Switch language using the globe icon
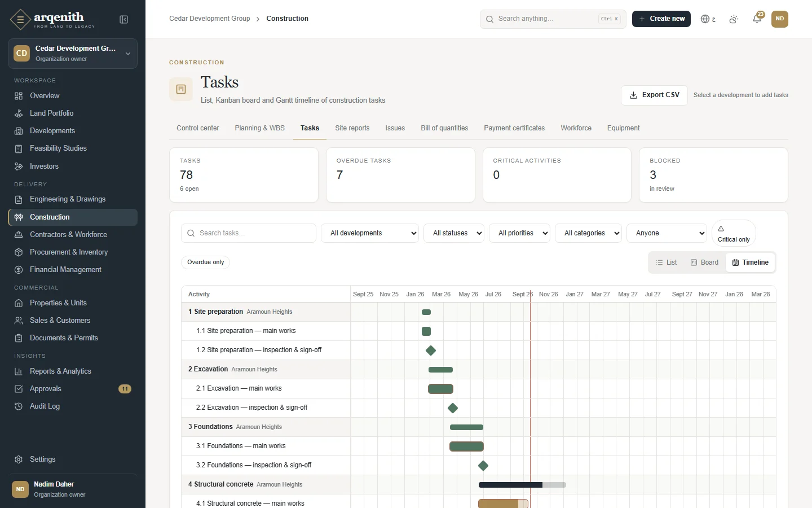 click(708, 19)
